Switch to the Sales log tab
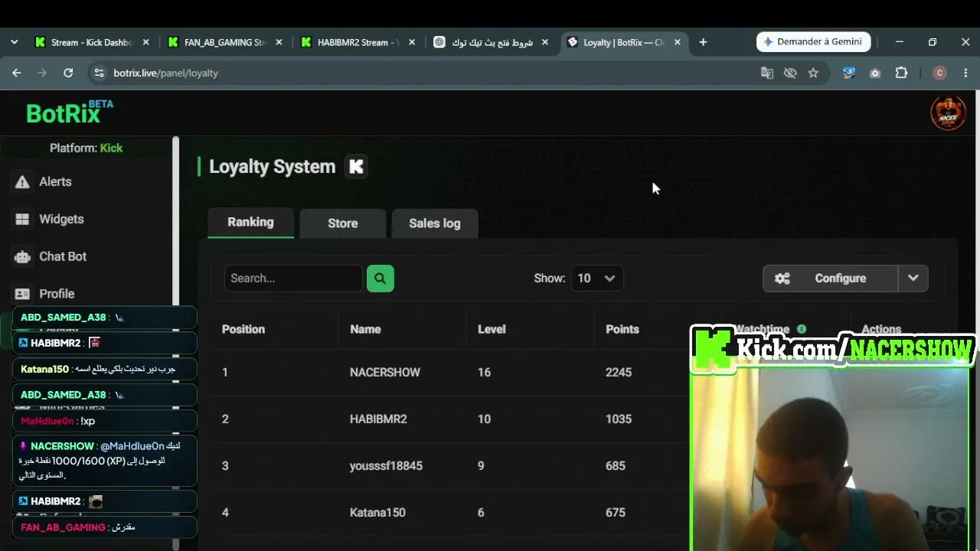Image resolution: width=980 pixels, height=551 pixels. [435, 223]
